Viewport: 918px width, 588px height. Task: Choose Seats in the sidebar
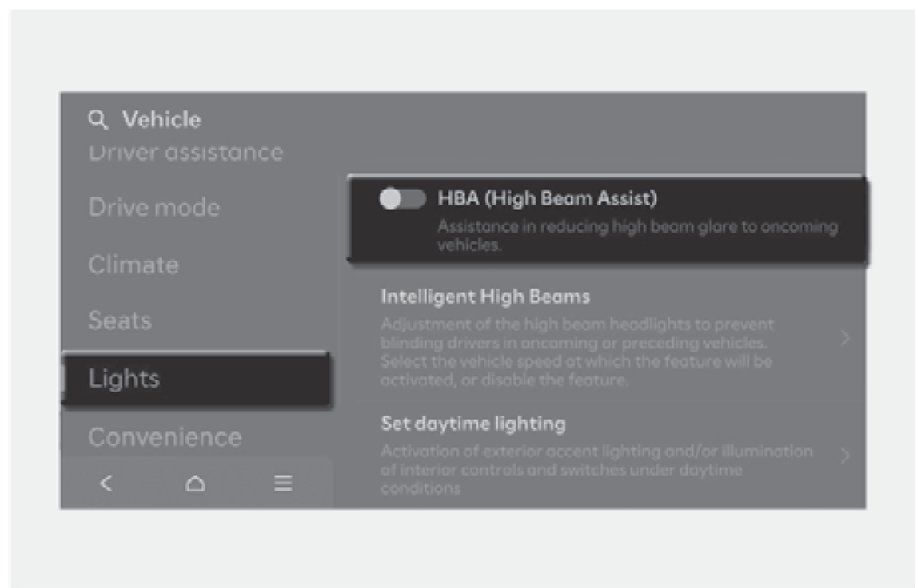120,320
